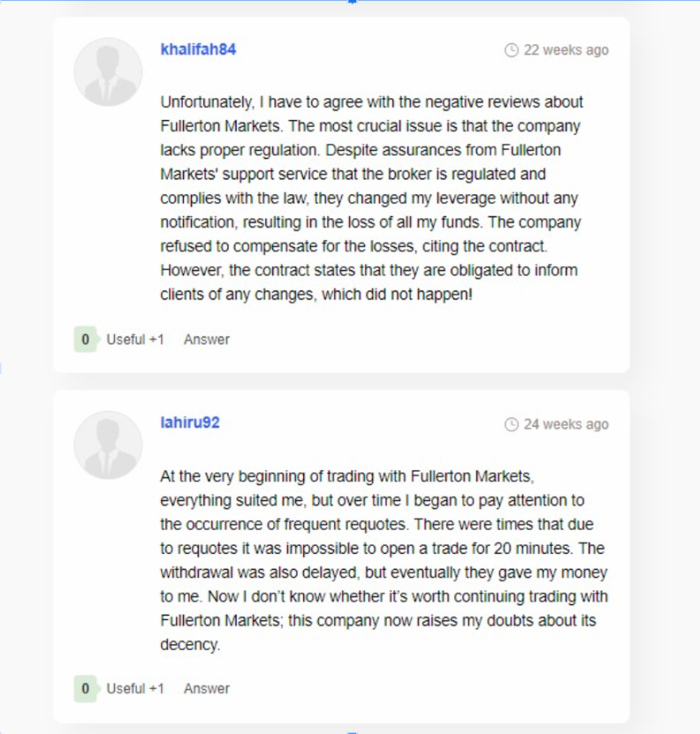
Task: Click the vote count badge on lahiru92's review
Action: pos(86,688)
